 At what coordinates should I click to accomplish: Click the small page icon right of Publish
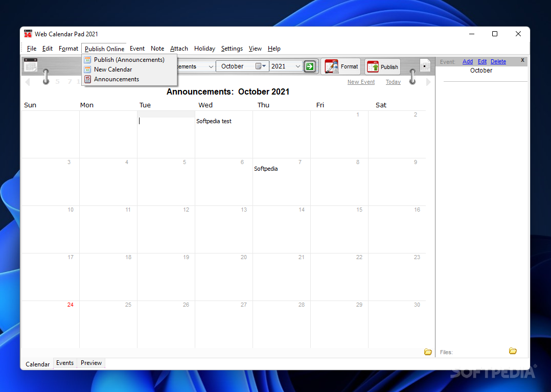425,65
